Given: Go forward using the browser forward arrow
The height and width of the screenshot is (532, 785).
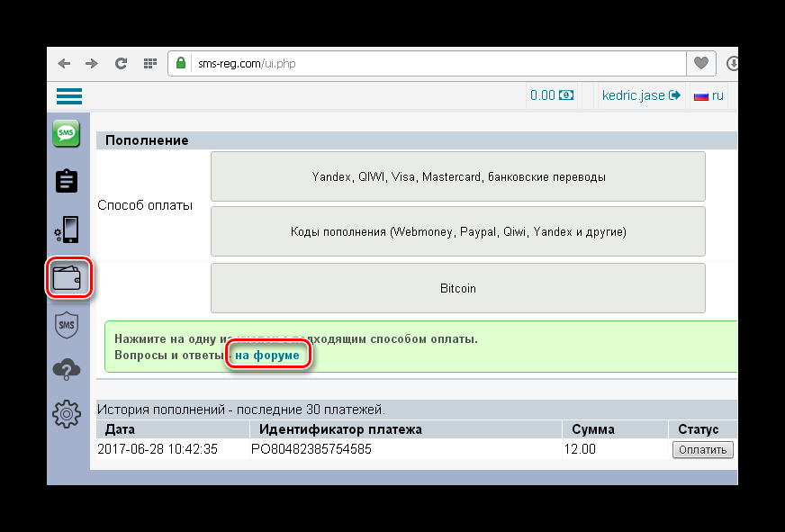Looking at the screenshot, I should coord(92,64).
